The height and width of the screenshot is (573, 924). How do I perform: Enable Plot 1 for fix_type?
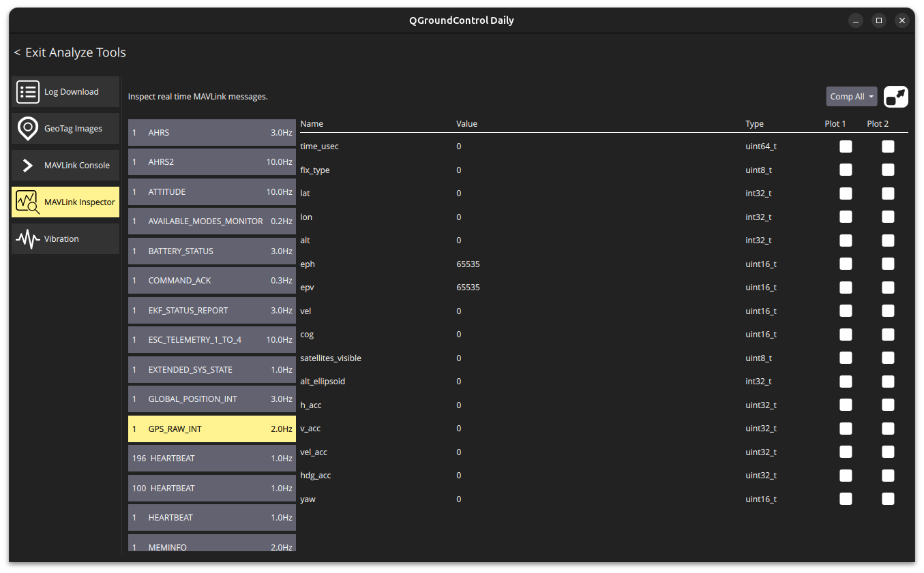846,170
